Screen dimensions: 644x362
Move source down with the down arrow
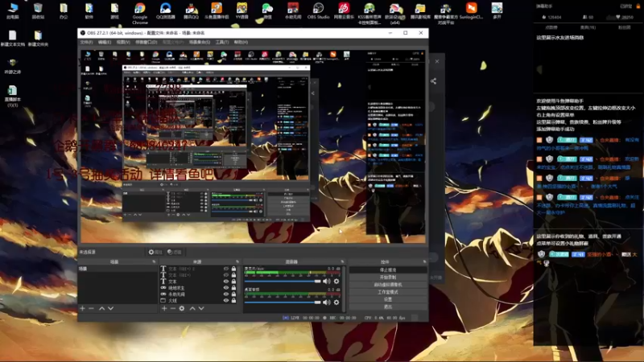(201, 308)
